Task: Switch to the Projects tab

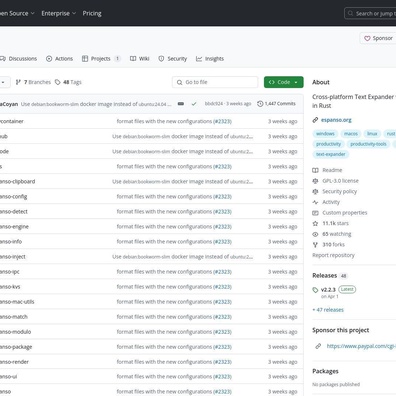Action: coord(101,59)
